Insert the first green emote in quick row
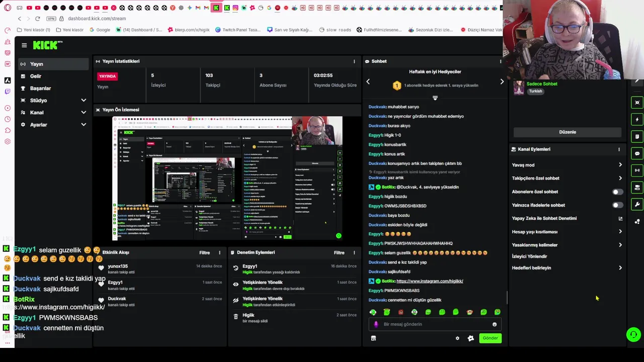This screenshot has height=362, width=644. (x=373, y=312)
